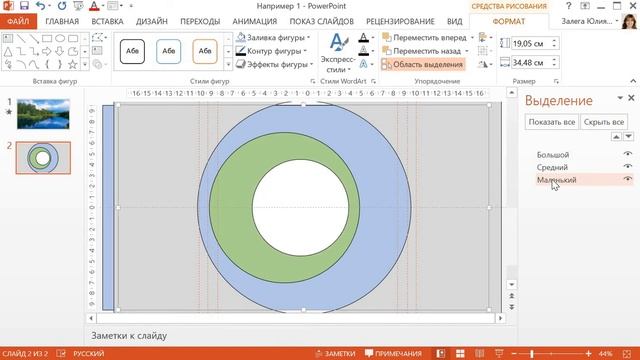The image size is (640, 360).
Task: Click the Скрыть все button
Action: (x=604, y=122)
